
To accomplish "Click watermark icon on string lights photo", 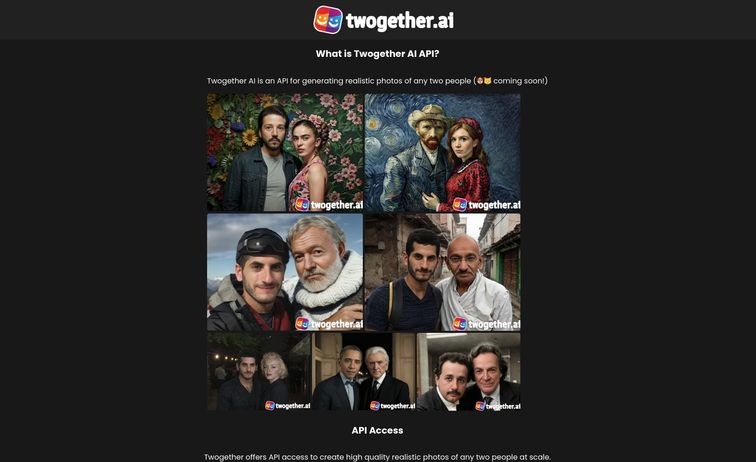I will click(270, 406).
